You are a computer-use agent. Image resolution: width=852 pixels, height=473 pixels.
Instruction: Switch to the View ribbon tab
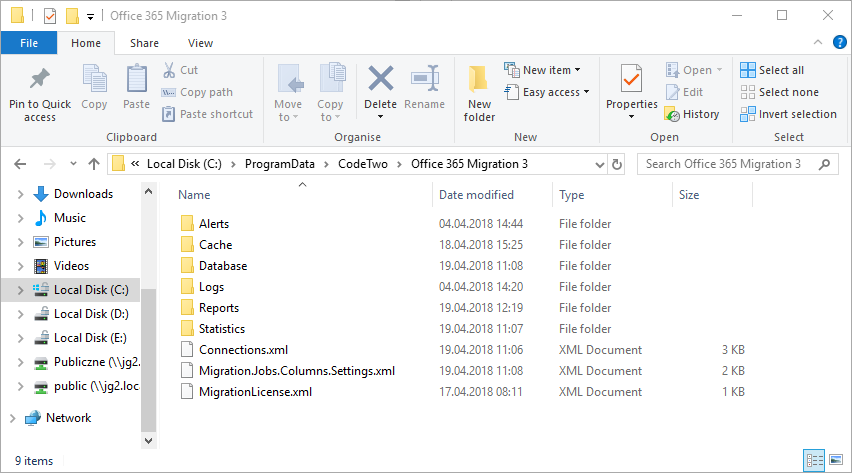click(x=201, y=43)
